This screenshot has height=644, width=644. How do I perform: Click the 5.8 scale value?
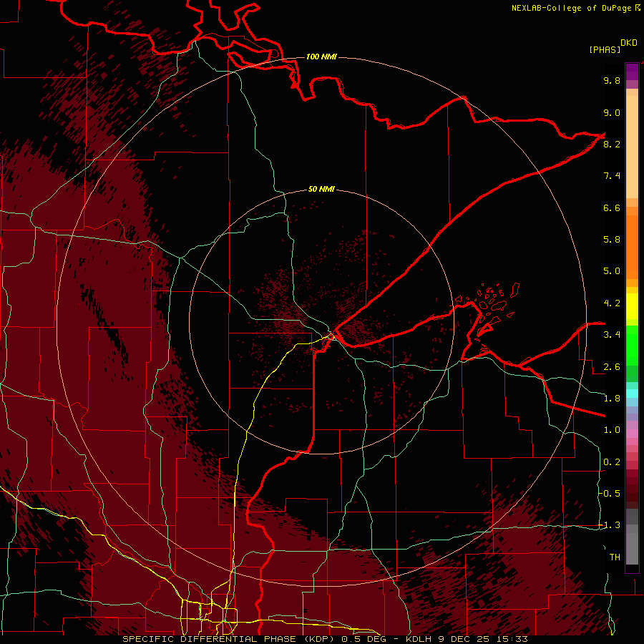click(x=612, y=240)
